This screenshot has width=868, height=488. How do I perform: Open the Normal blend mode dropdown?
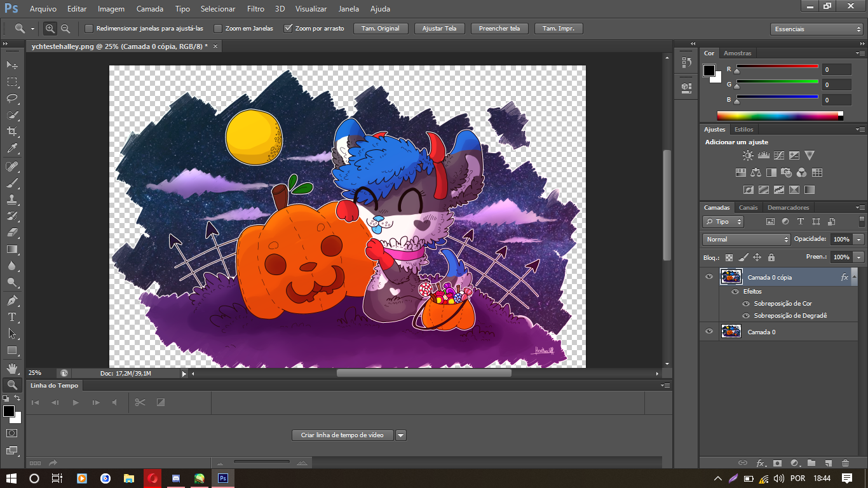pyautogui.click(x=747, y=240)
